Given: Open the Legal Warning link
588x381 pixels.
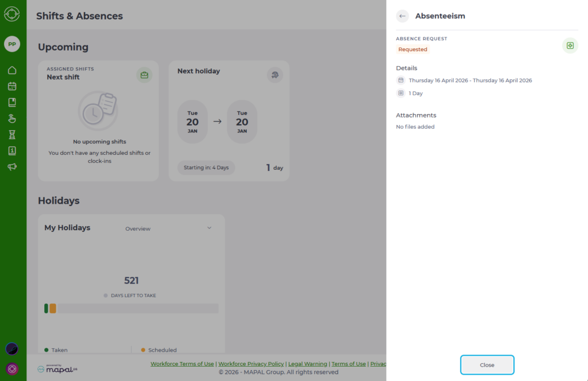Looking at the screenshot, I should coord(307,364).
